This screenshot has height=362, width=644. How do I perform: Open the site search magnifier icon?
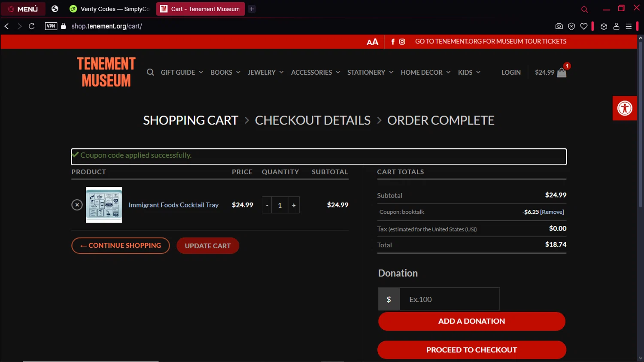point(150,72)
